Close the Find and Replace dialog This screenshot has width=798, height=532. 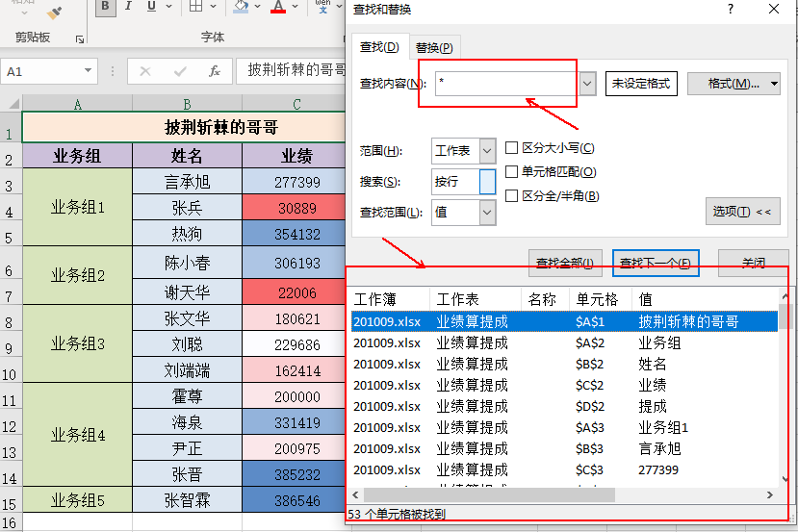click(x=774, y=9)
